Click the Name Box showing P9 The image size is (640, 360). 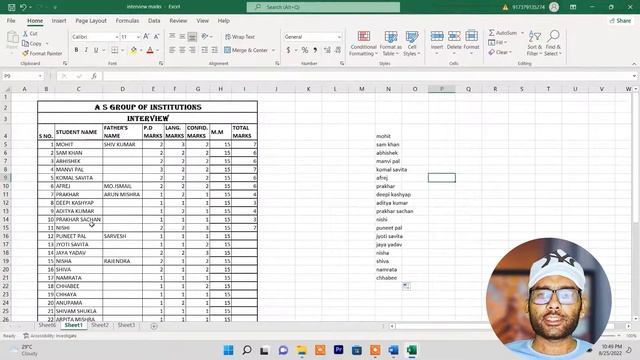(x=22, y=76)
